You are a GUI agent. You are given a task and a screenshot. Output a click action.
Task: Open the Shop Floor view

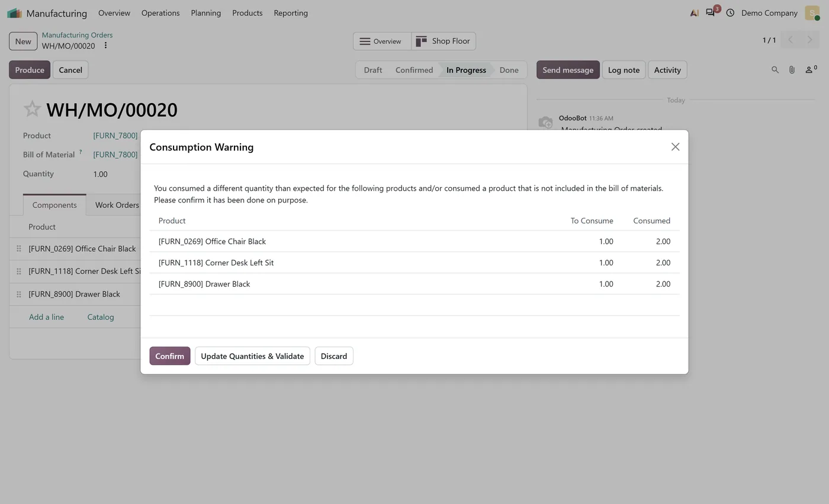(444, 41)
